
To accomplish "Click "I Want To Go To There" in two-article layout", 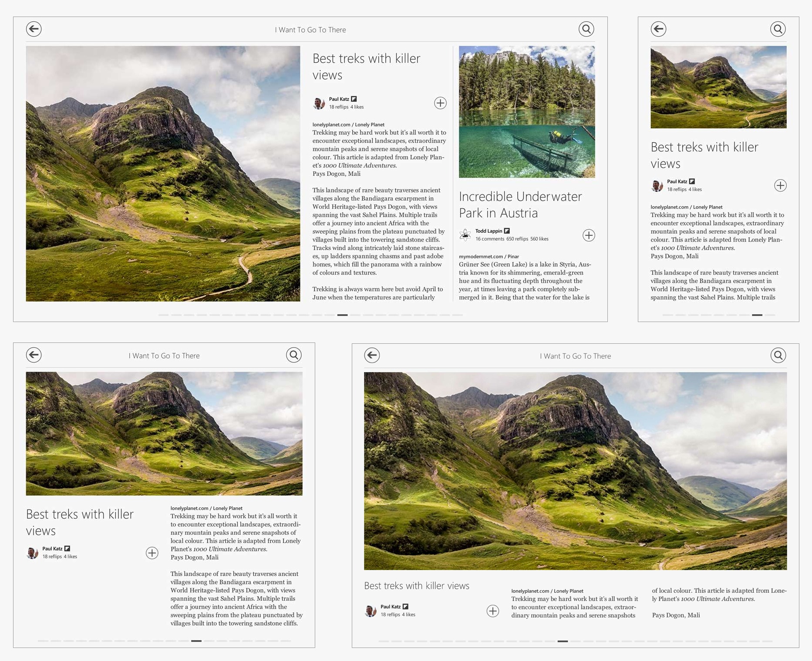I will pyautogui.click(x=310, y=30).
